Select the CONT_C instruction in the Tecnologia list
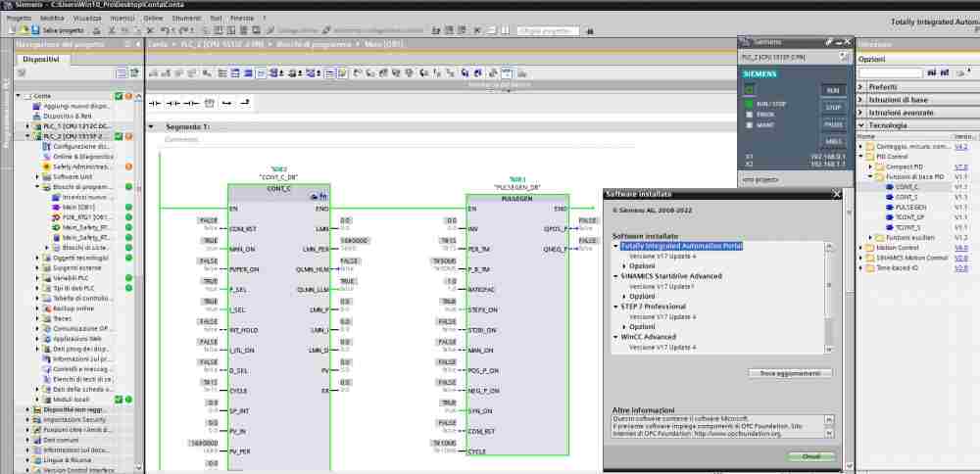The image size is (980, 474). [x=906, y=186]
